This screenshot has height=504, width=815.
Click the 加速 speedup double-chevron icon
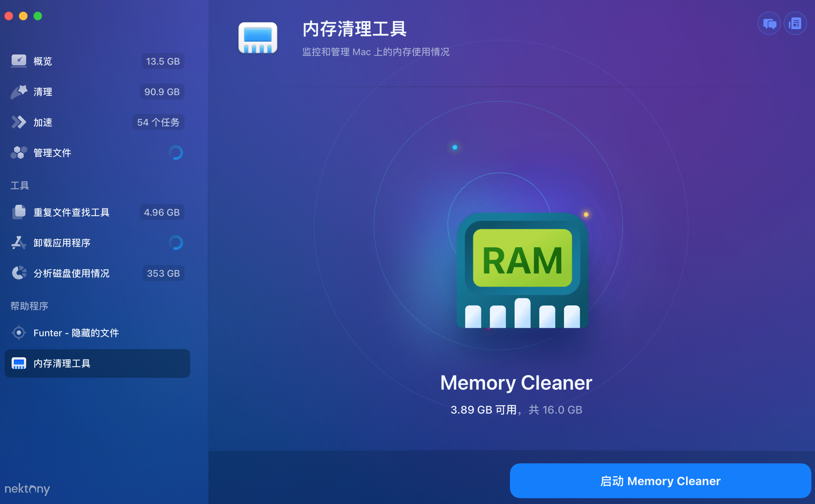(19, 122)
